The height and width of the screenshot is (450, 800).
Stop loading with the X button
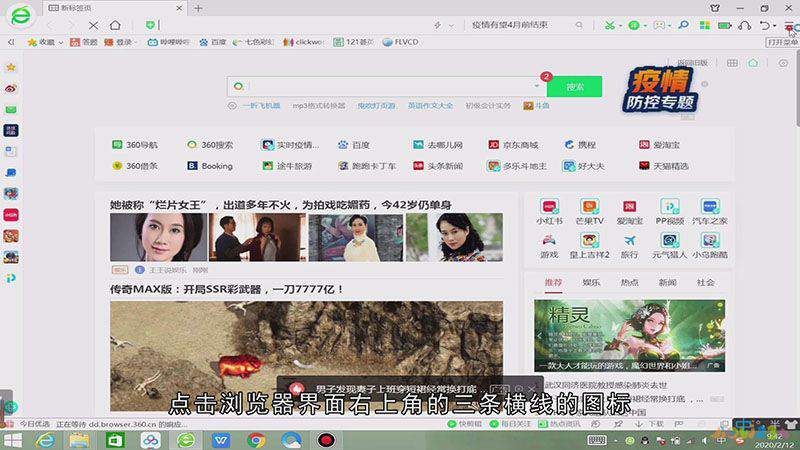93,25
